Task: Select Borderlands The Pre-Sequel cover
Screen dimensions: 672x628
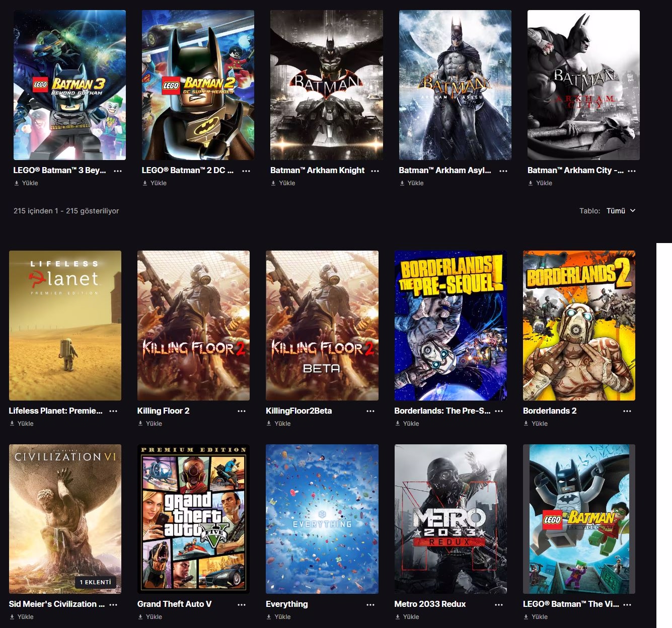Action: (451, 326)
